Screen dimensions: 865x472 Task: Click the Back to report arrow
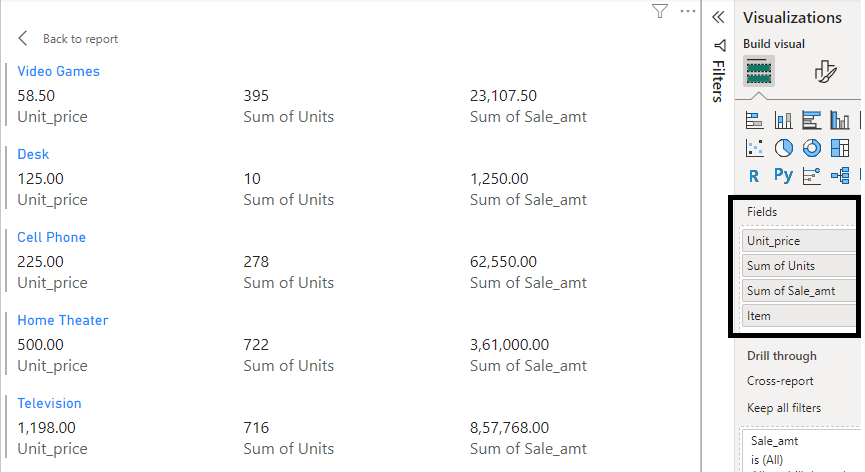point(24,38)
